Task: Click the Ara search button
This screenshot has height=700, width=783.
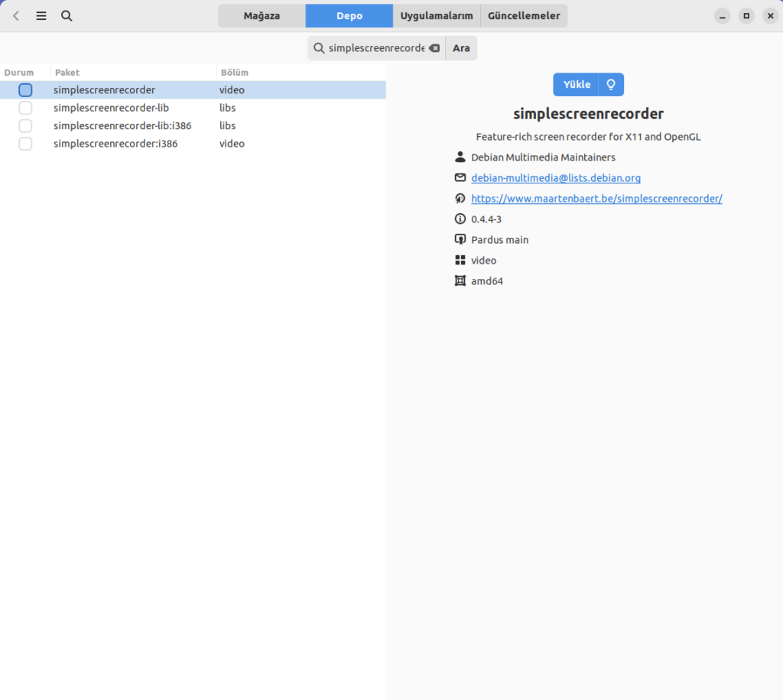Action: pyautogui.click(x=461, y=48)
